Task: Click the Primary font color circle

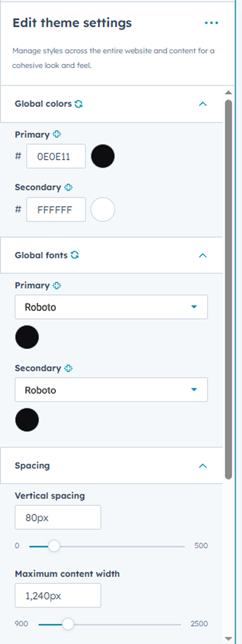Action: click(x=27, y=337)
